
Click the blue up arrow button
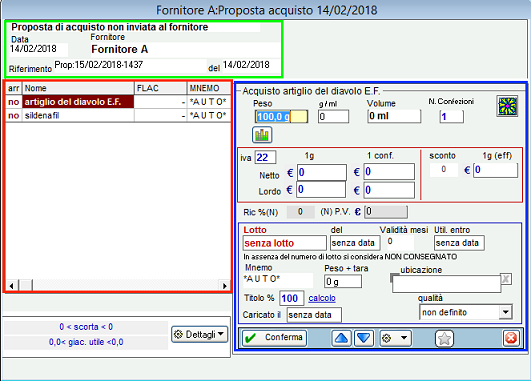coord(341,338)
